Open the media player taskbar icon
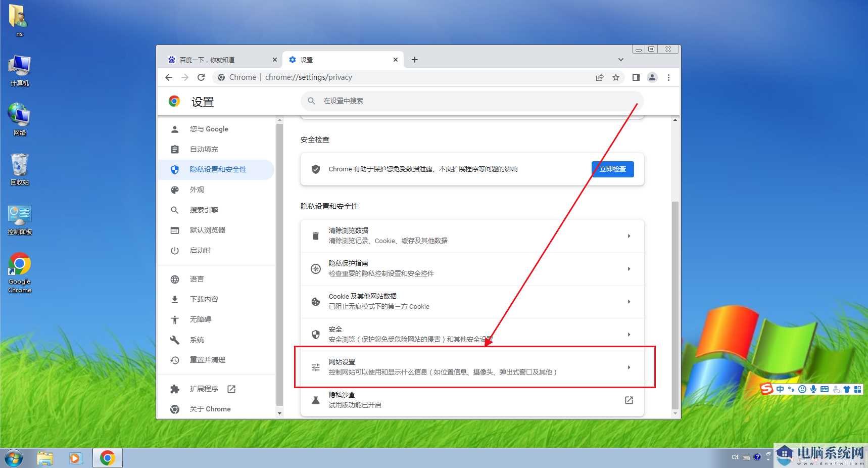The width and height of the screenshot is (868, 468). pos(76,458)
